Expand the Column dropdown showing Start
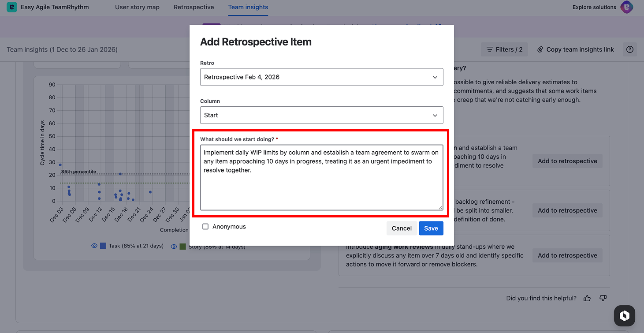Image resolution: width=644 pixels, height=333 pixels. click(321, 115)
